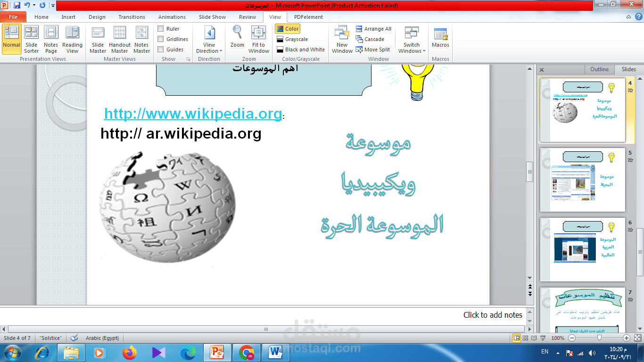Click Arrange All windows
The width and height of the screenshot is (644, 362).
[x=373, y=29]
